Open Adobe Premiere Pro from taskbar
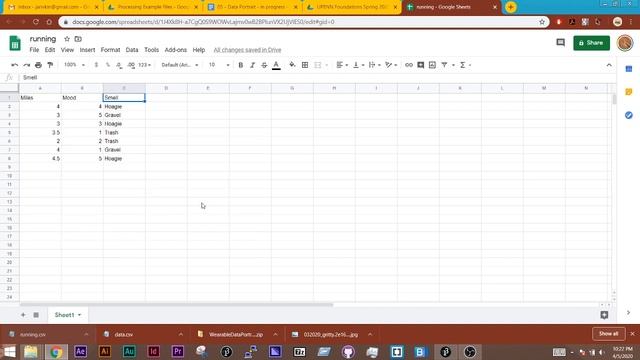The image size is (640, 360). tap(178, 351)
